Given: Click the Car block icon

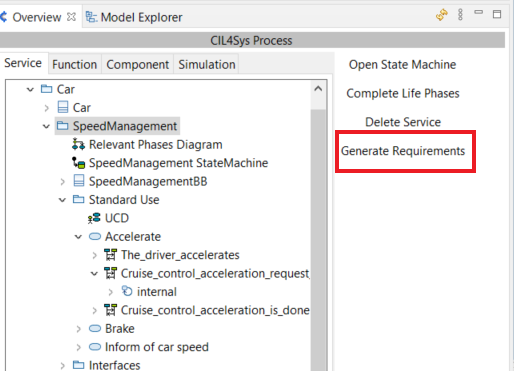Looking at the screenshot, I should 63,107.
